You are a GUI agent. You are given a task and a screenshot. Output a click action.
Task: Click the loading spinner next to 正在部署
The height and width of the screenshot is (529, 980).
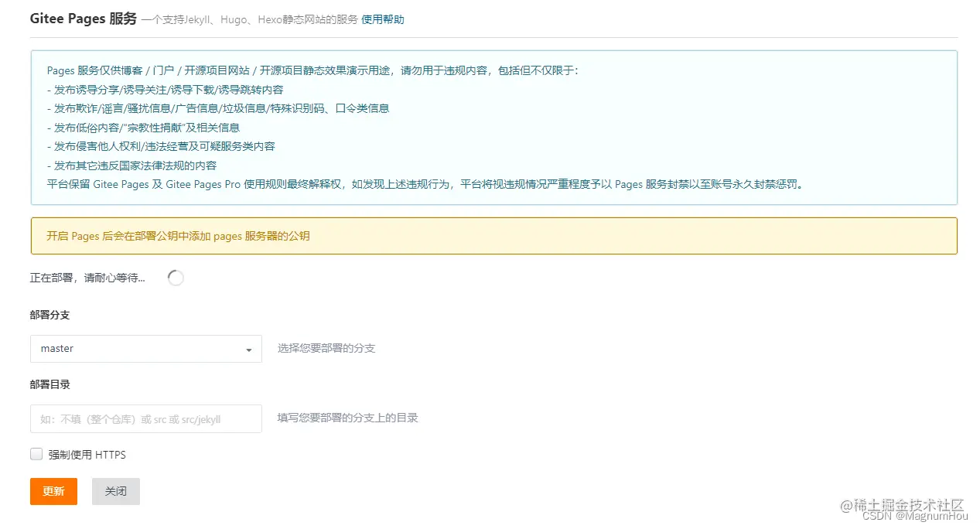[x=175, y=277]
